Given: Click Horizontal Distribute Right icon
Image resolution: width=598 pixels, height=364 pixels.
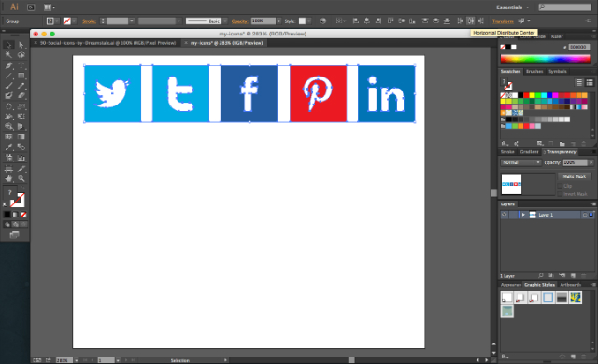Looking at the screenshot, I should point(481,21).
